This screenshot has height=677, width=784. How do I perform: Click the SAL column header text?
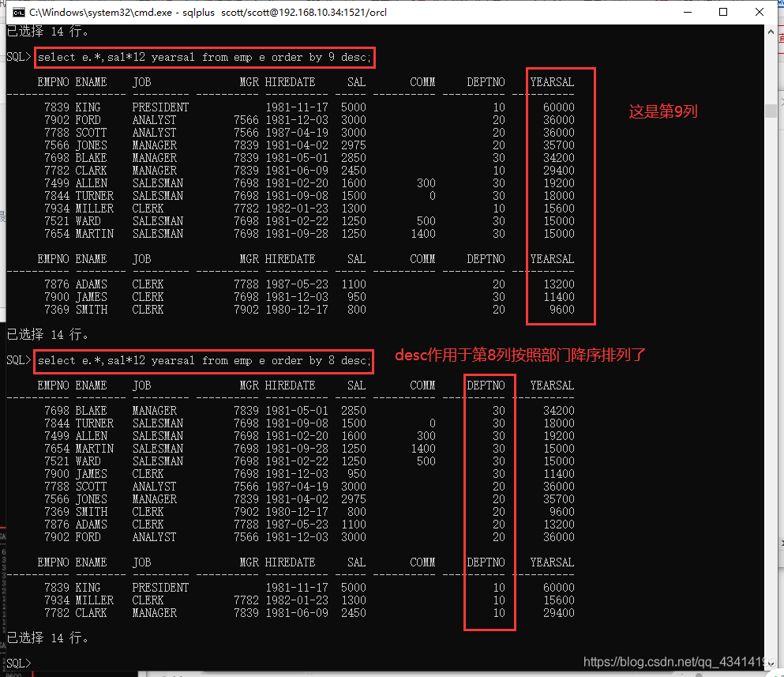click(355, 81)
